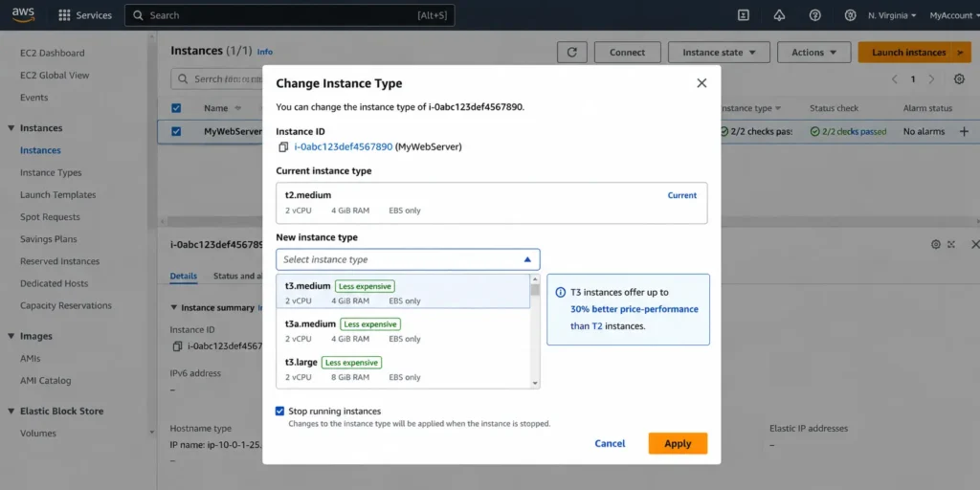Open the help question mark icon
980x490 pixels.
coord(815,15)
